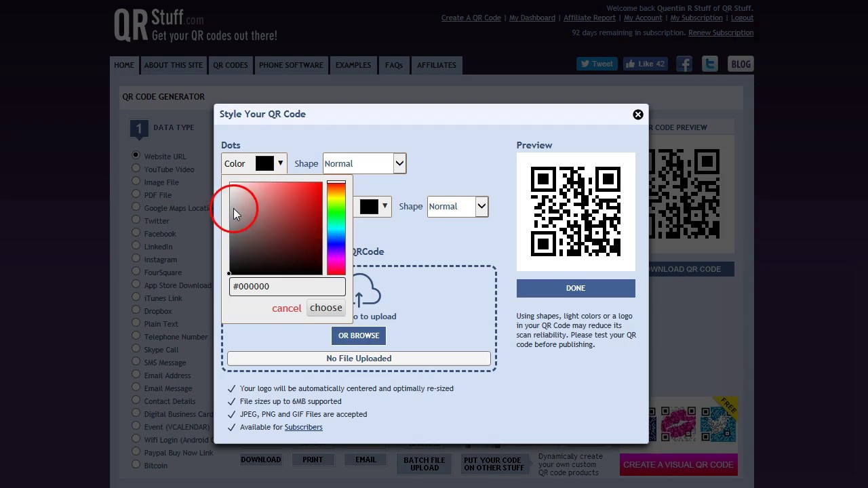868x488 pixels.
Task: Click the cloud upload icon
Action: 365,291
